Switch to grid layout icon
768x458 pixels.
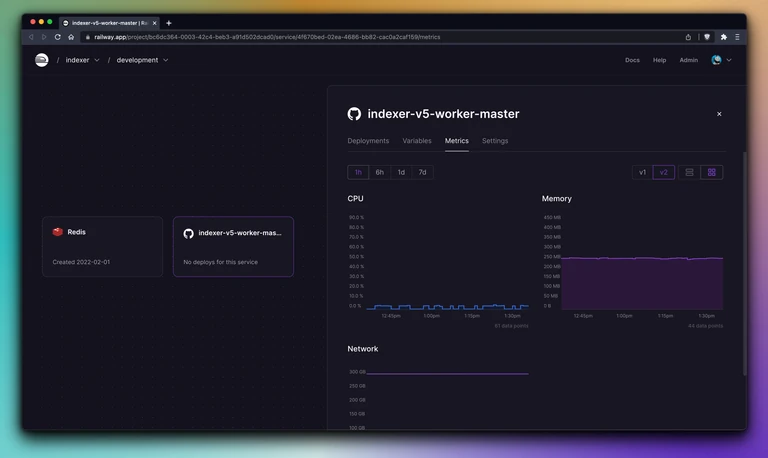pyautogui.click(x=712, y=172)
